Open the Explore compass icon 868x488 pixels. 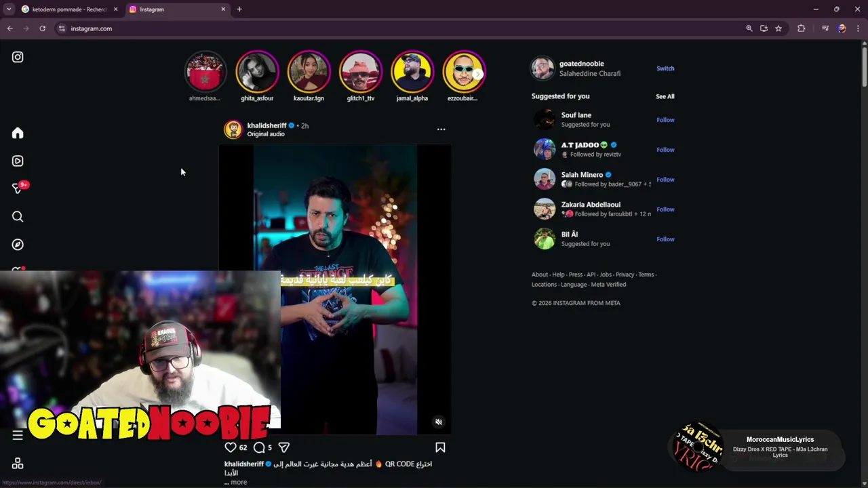click(x=18, y=245)
